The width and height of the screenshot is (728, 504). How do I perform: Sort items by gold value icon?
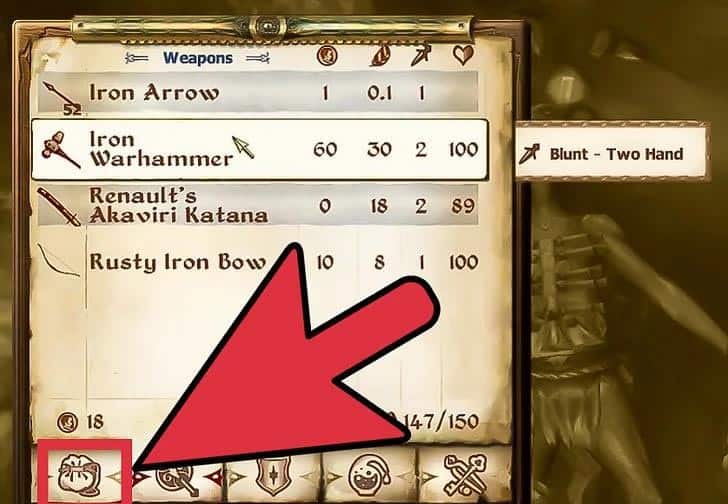tap(327, 56)
